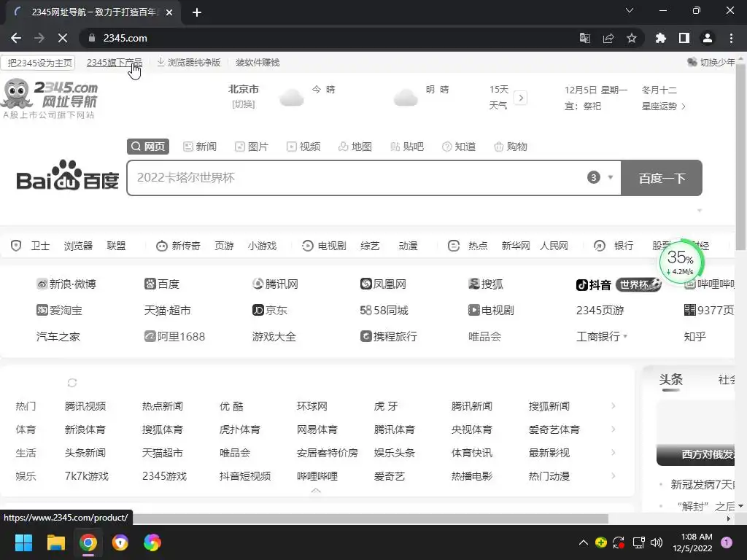747x560 pixels.
Task: Click the 电视剧 play icon in the category bar
Action: pyautogui.click(x=308, y=246)
